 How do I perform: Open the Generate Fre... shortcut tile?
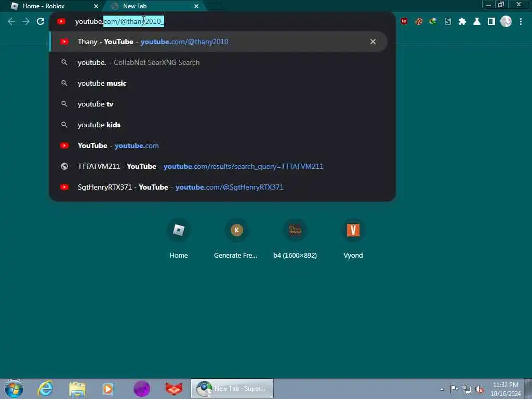[x=236, y=239]
